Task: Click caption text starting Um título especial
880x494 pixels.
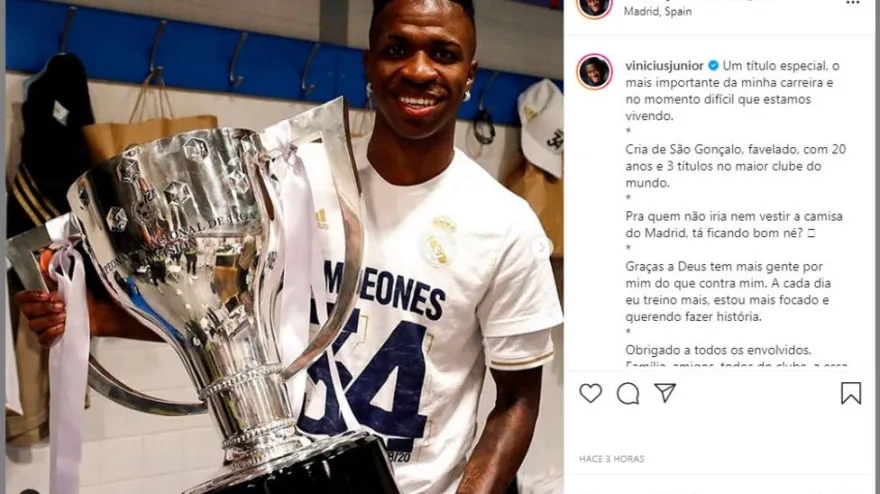Action: click(732, 91)
